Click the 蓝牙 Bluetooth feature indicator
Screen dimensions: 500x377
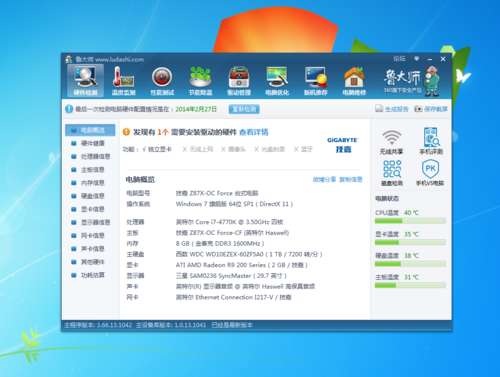click(303, 149)
